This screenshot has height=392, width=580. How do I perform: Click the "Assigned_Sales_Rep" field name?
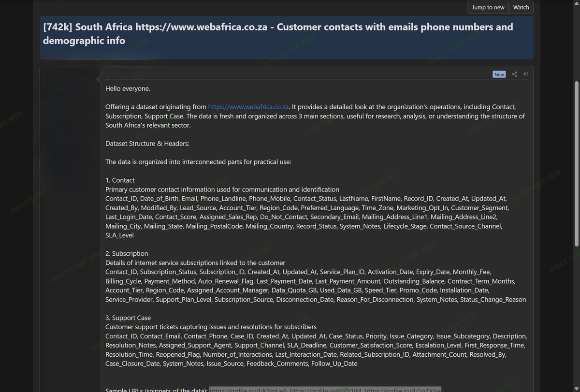pyautogui.click(x=228, y=217)
